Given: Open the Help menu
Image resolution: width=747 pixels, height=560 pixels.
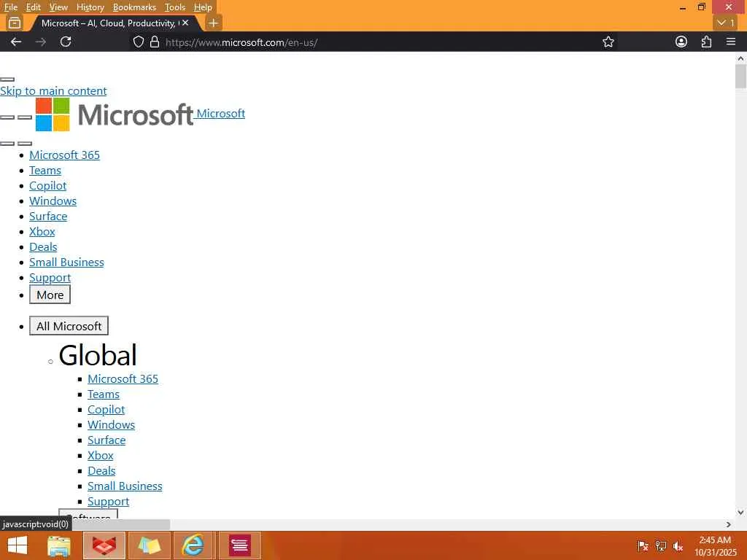Looking at the screenshot, I should pyautogui.click(x=203, y=7).
